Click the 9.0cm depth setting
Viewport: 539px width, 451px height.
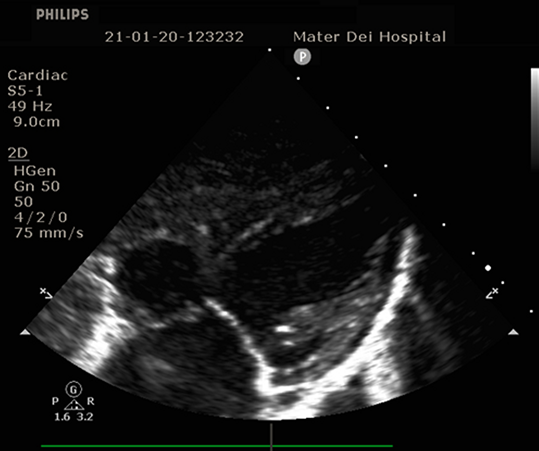click(37, 122)
